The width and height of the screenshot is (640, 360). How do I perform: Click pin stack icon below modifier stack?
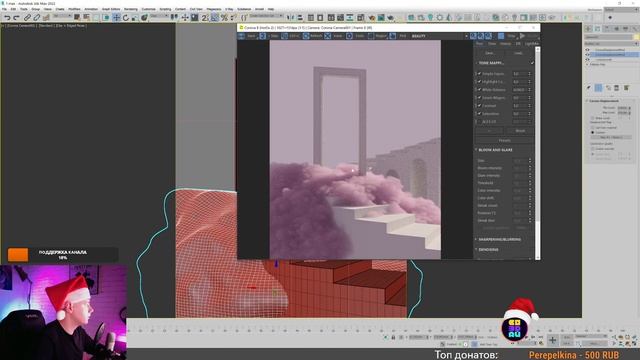click(x=589, y=88)
